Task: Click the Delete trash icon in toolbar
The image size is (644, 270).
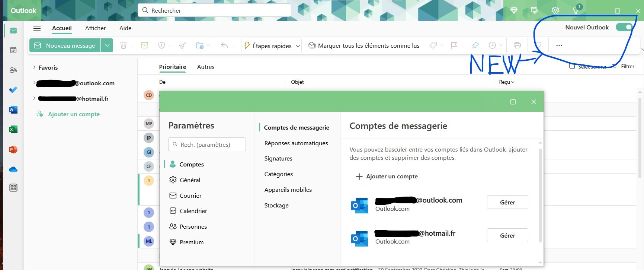Action: click(124, 45)
